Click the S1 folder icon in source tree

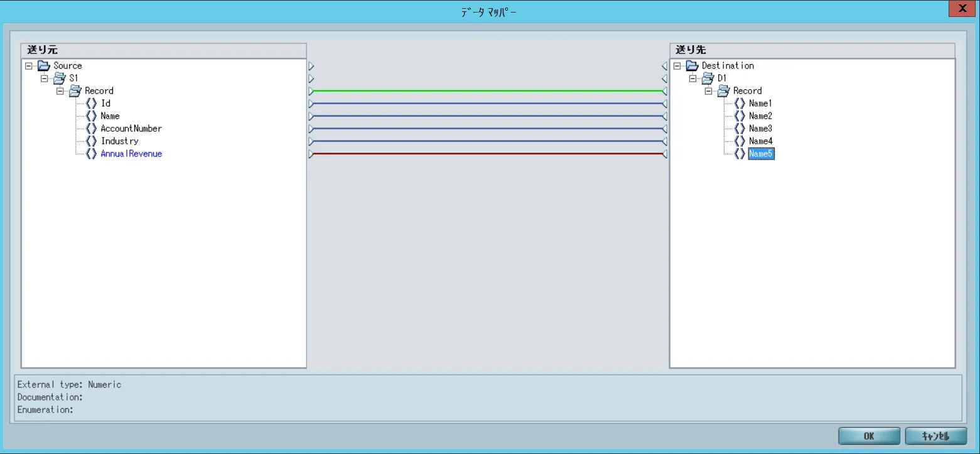tap(59, 78)
